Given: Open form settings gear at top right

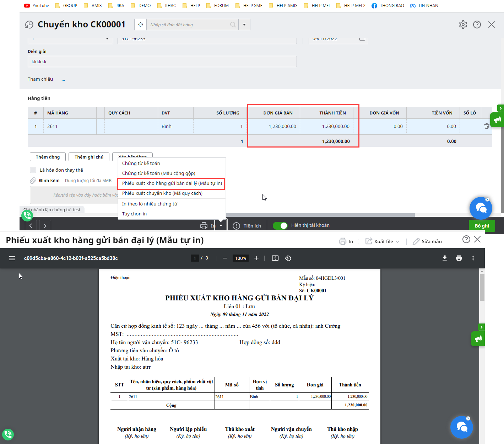Looking at the screenshot, I should click(463, 25).
